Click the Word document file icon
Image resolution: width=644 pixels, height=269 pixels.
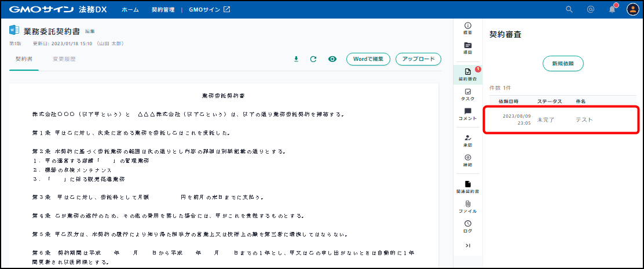tap(14, 31)
